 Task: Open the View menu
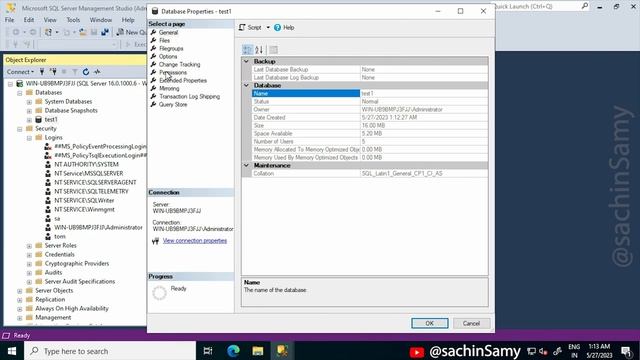[x=50, y=20]
